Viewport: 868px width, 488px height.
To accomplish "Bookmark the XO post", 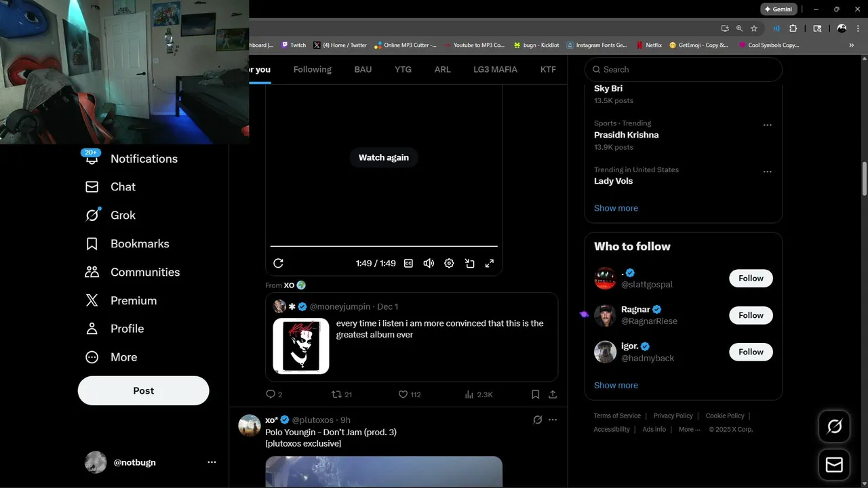I will coord(535,394).
